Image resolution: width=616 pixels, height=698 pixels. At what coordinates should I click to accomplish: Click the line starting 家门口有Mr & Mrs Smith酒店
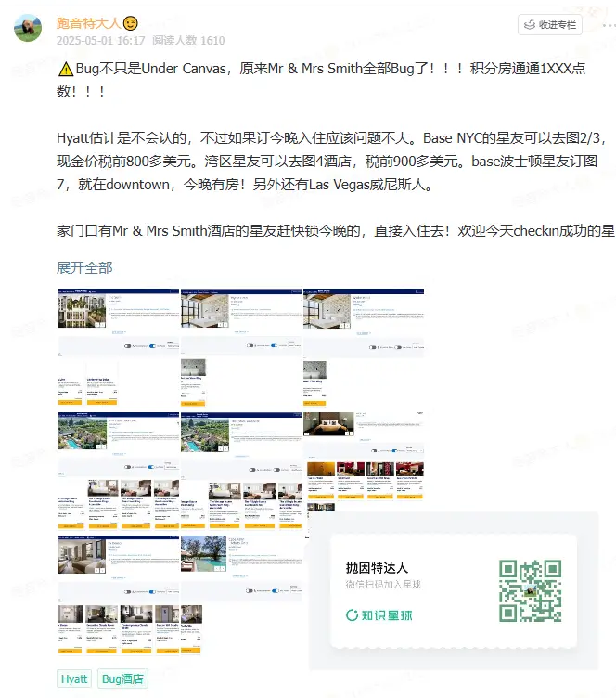coord(336,231)
